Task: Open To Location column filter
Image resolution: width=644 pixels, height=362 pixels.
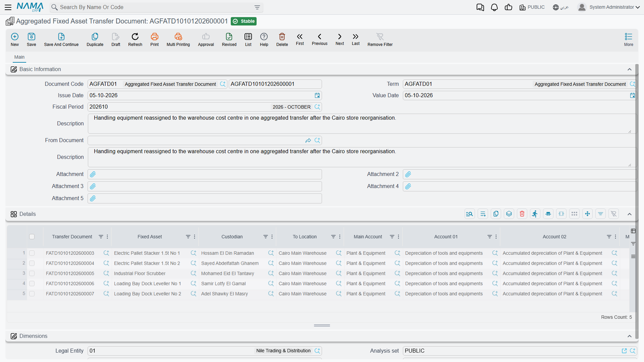Action: tap(333, 237)
